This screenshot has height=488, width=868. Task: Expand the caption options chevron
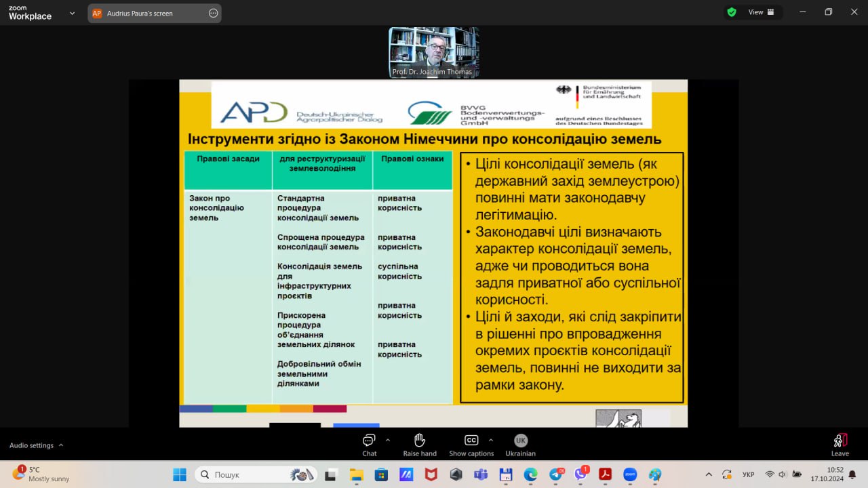[491, 440]
